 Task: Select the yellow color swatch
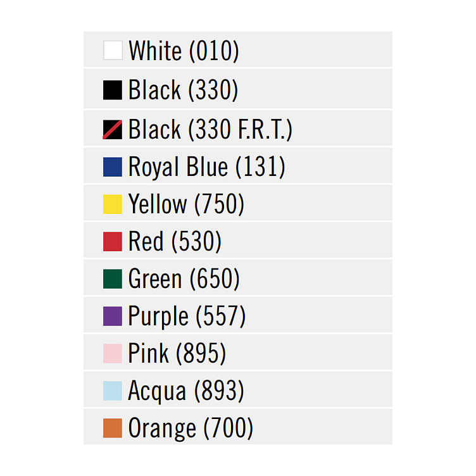(113, 204)
